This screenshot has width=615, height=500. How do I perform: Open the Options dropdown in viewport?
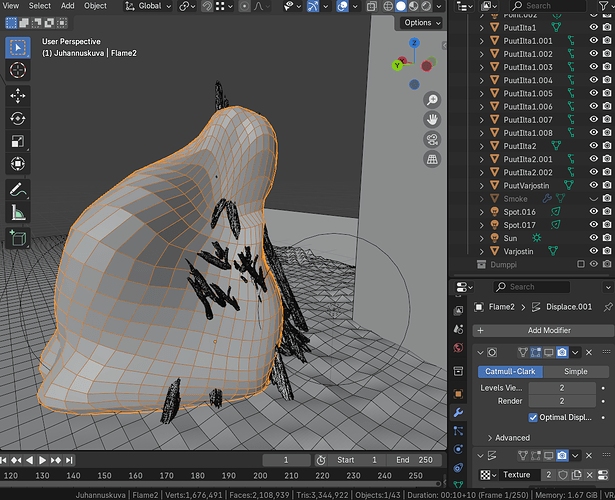[x=422, y=23]
